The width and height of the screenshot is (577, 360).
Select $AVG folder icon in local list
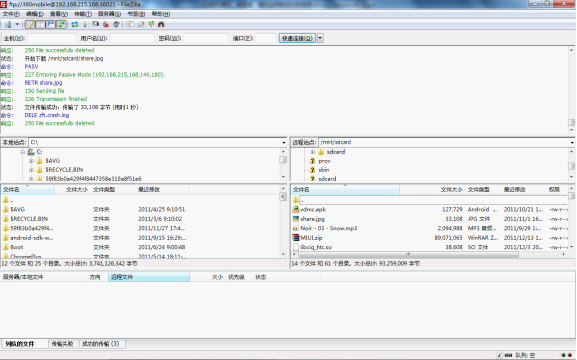6,209
